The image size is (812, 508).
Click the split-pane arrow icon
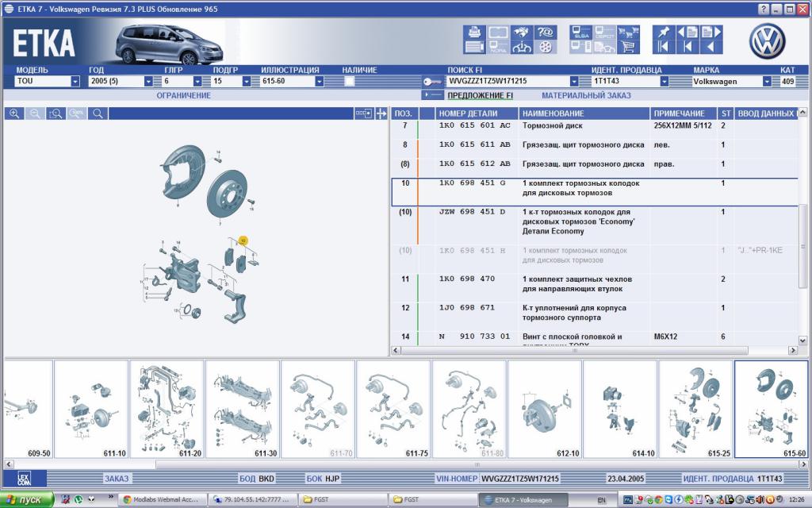[381, 114]
